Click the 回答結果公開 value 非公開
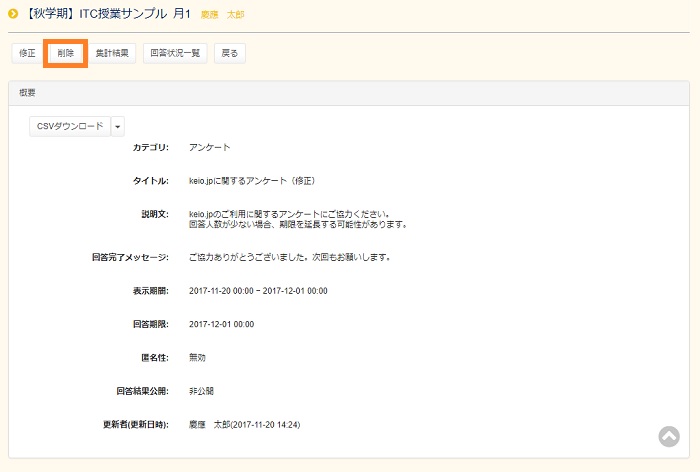The width and height of the screenshot is (700, 472). (201, 390)
